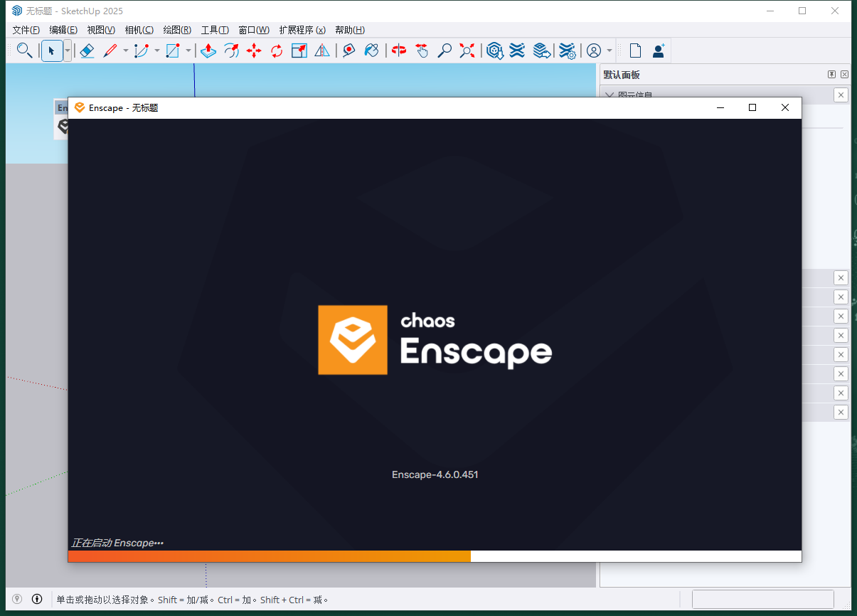Select the Move tool
Screen dimensions: 857x616
tap(254, 51)
